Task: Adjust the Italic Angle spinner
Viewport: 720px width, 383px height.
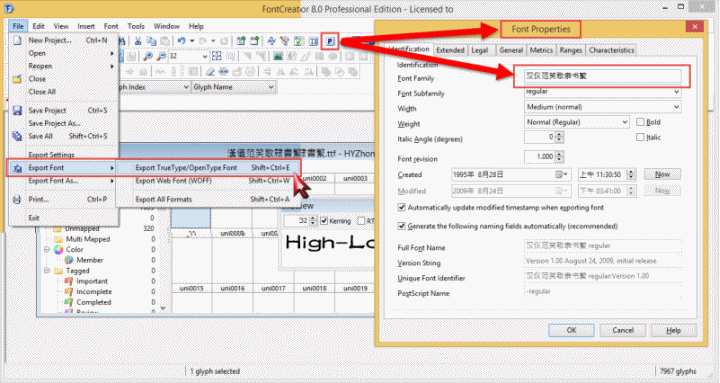Action: click(559, 137)
